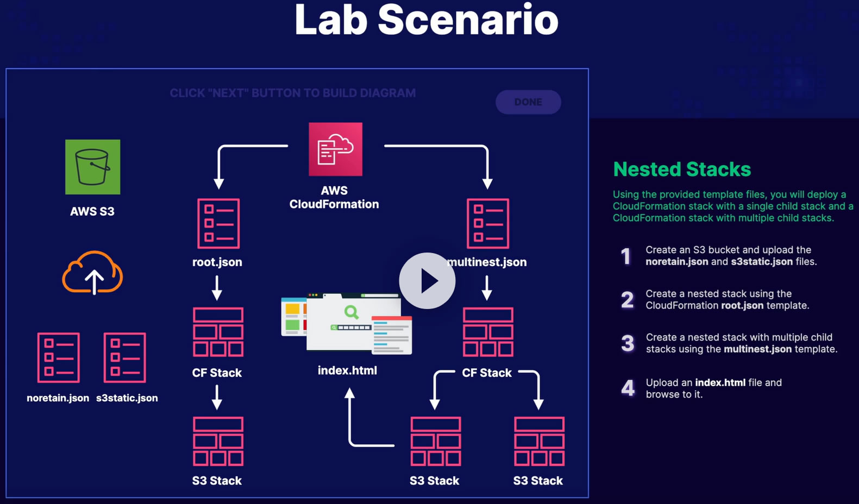Viewport: 859px width, 504px height.
Task: Click the CF Stack icon below multinest.json
Action: (488, 332)
